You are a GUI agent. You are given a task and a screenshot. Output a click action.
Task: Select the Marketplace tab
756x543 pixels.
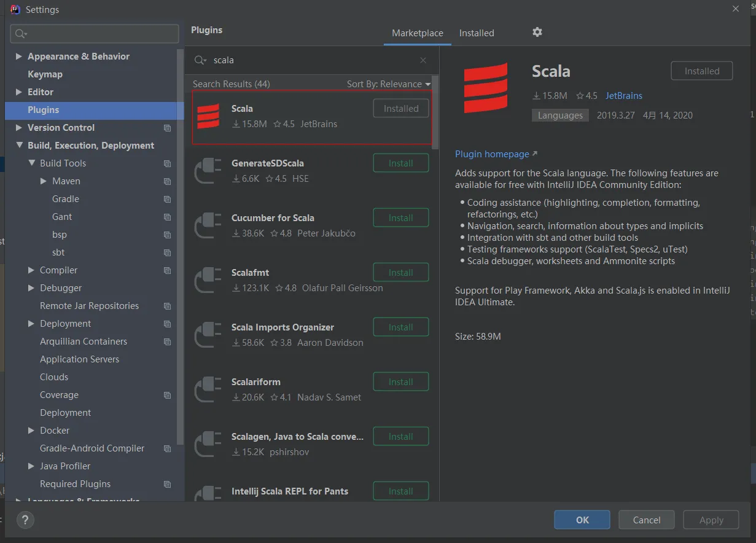(x=417, y=33)
